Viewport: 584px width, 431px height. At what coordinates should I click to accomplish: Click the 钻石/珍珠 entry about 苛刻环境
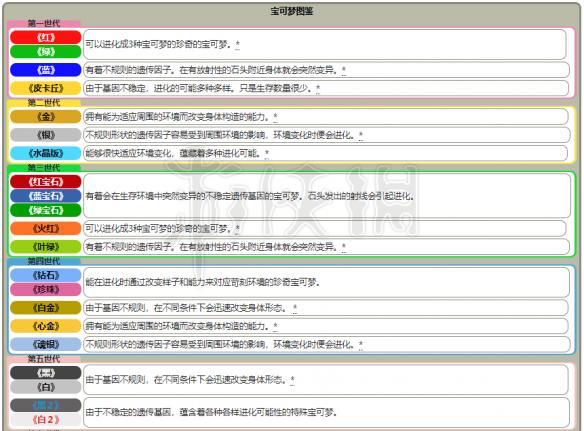pos(203,282)
